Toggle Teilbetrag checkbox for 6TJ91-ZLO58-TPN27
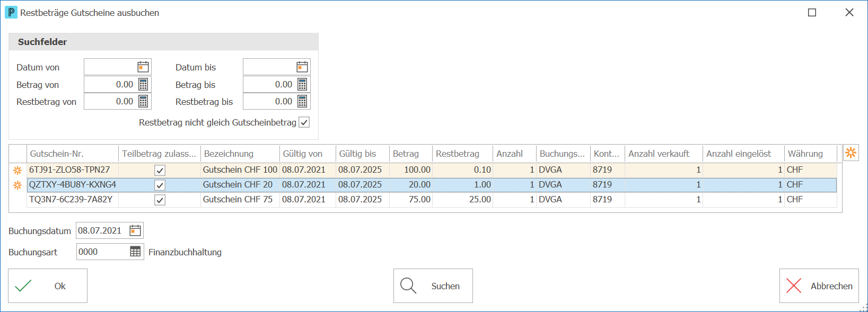Image resolution: width=868 pixels, height=312 pixels. [160, 170]
